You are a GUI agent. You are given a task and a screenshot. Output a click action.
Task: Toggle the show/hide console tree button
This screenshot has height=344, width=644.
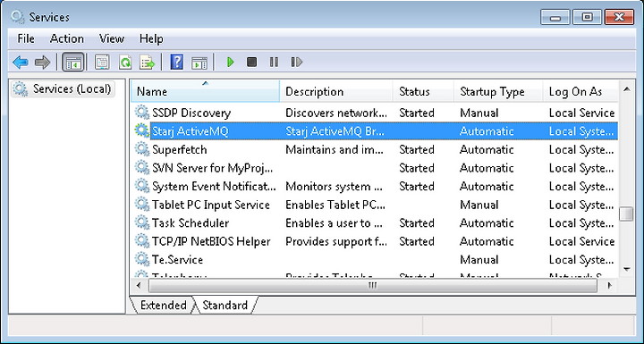click(73, 63)
